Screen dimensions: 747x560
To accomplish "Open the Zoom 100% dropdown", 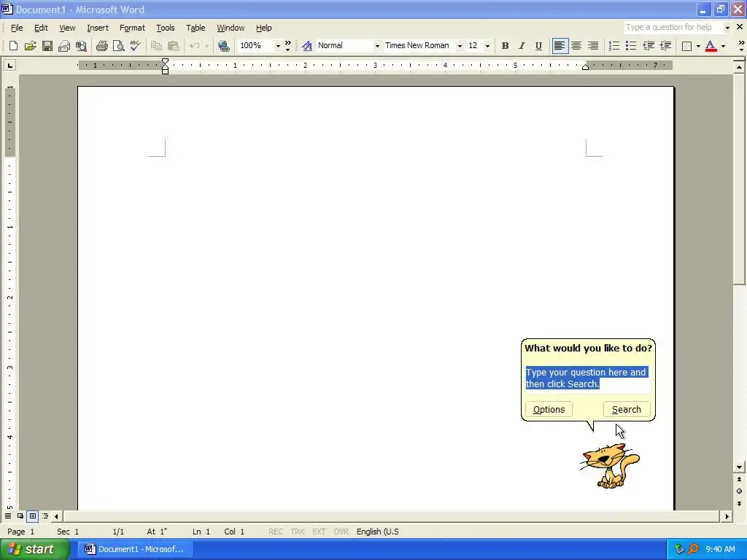I will pyautogui.click(x=278, y=46).
